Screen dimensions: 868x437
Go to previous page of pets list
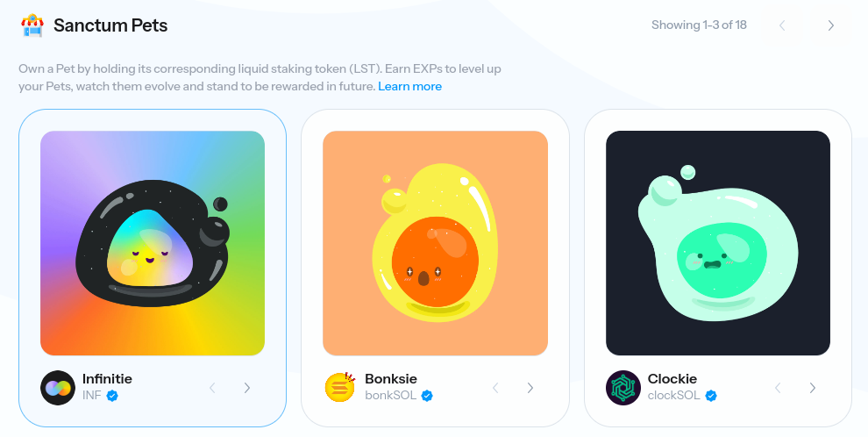point(782,25)
